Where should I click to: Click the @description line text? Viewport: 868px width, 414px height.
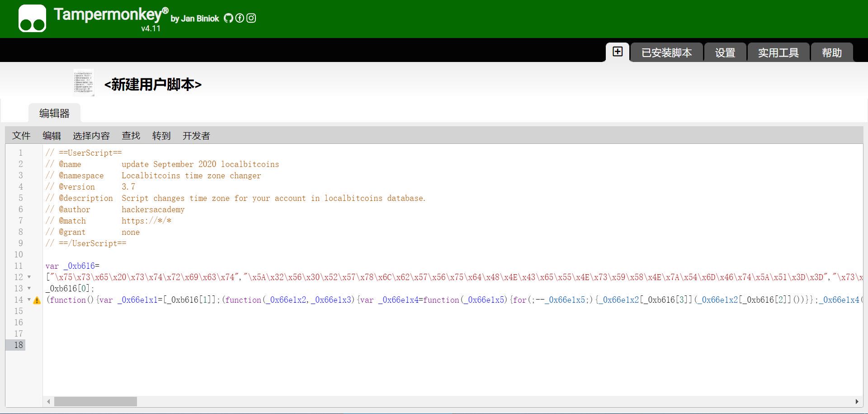[236, 198]
